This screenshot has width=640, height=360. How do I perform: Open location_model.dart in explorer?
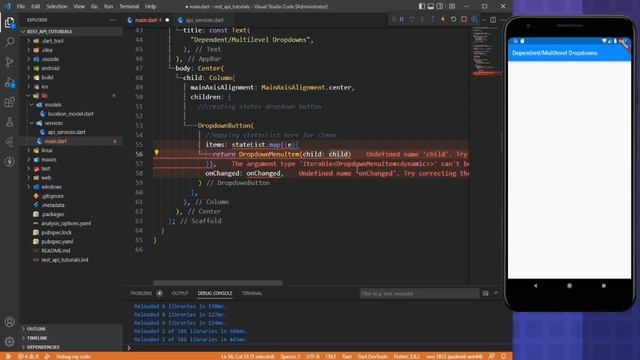(x=70, y=114)
